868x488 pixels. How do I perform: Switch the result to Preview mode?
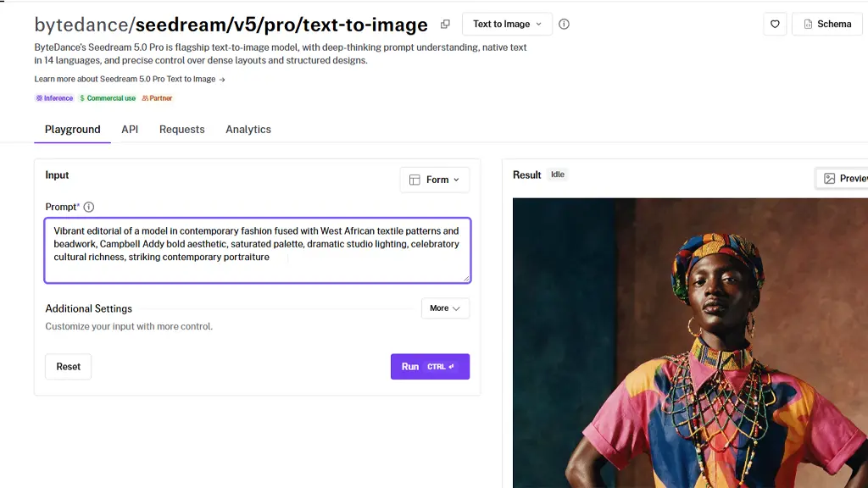click(x=843, y=178)
